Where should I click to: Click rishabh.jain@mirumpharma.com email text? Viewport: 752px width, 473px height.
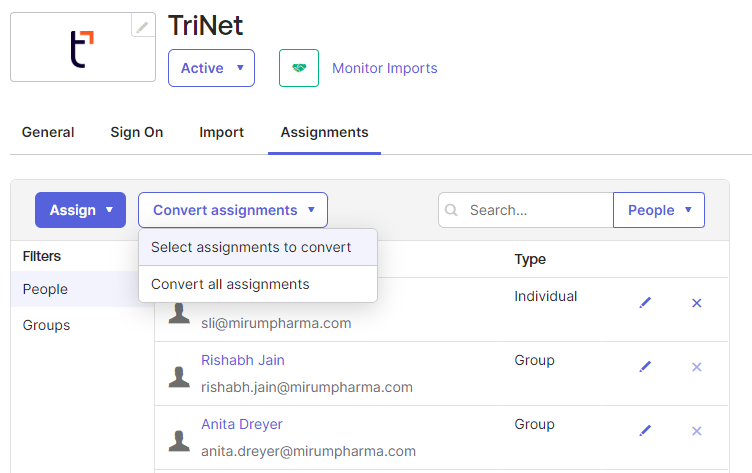pos(306,387)
